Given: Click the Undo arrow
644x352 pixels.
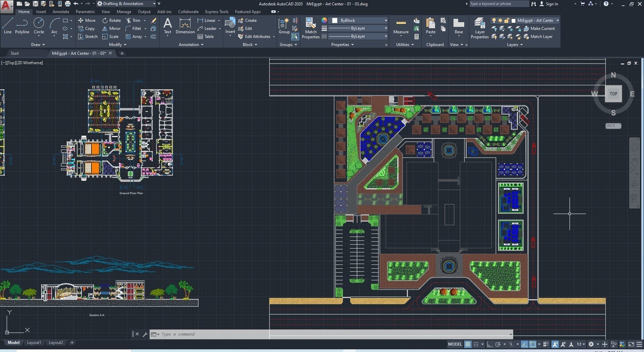Looking at the screenshot, I should pos(76,4).
